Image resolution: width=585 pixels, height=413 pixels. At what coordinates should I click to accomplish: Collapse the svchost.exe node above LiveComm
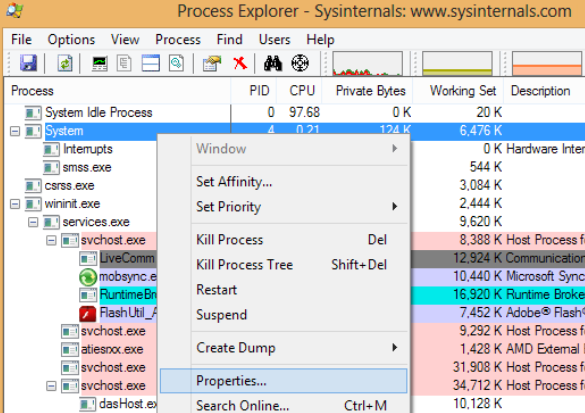pyautogui.click(x=51, y=241)
